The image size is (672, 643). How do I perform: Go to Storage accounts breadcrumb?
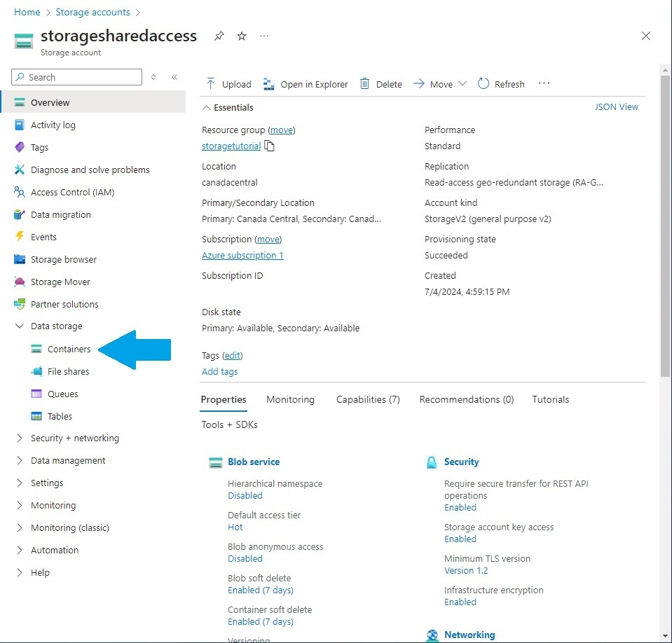(92, 12)
